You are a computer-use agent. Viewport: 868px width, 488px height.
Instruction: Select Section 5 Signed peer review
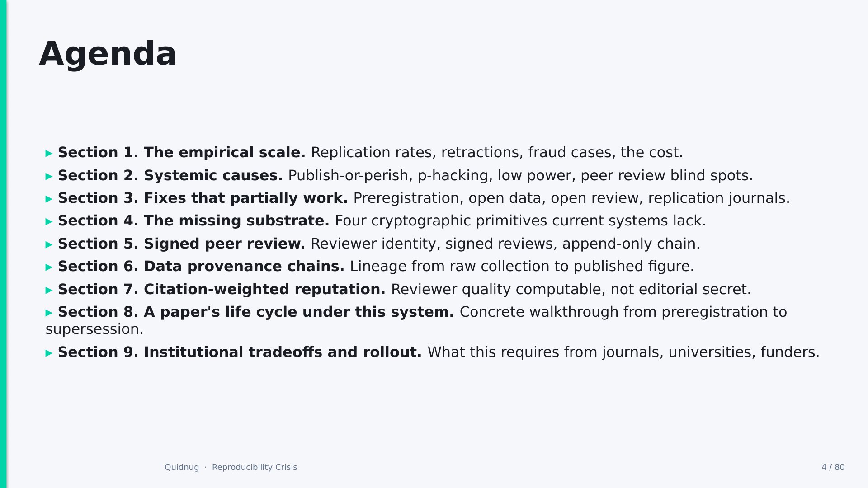[x=181, y=244]
